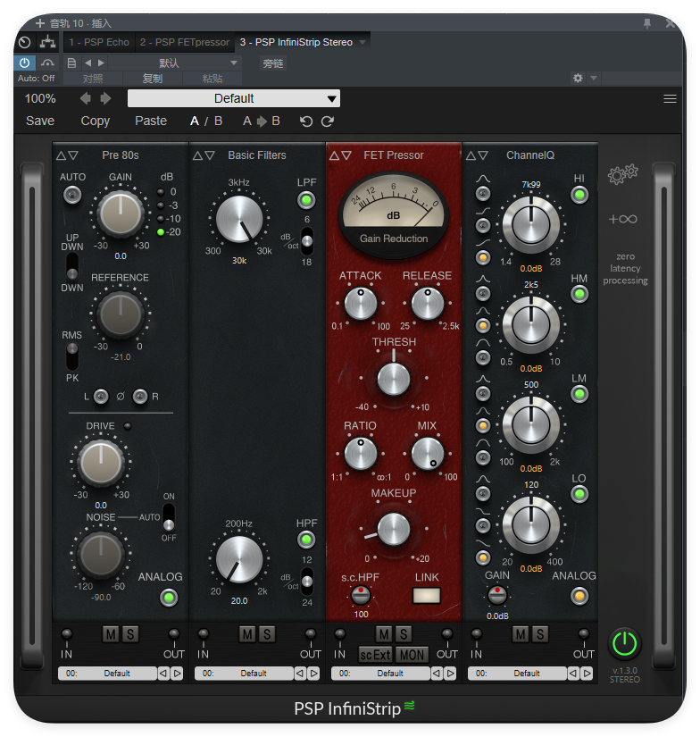The width and height of the screenshot is (700, 737).
Task: Click 粘贴 paste button
Action: (x=212, y=79)
